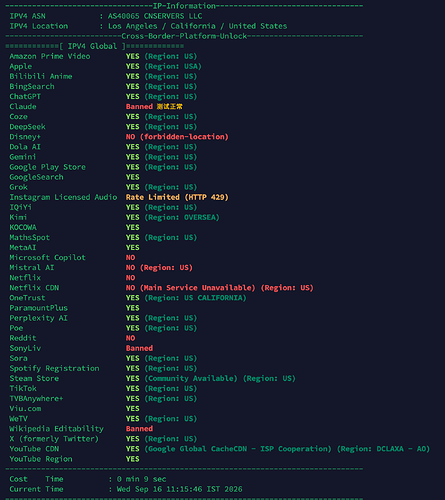Screen dimensions: 445x500
Task: Select the SonyLiv Banned status
Action: (x=139, y=348)
